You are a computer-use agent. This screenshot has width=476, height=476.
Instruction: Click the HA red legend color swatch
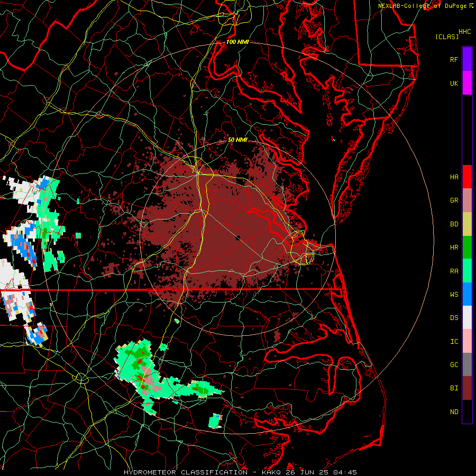pos(467,177)
